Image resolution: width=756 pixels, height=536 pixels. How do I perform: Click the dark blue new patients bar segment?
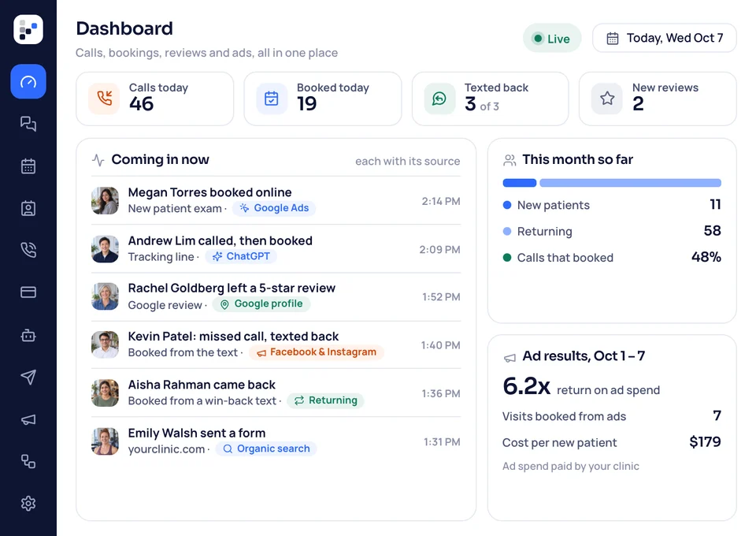(520, 183)
